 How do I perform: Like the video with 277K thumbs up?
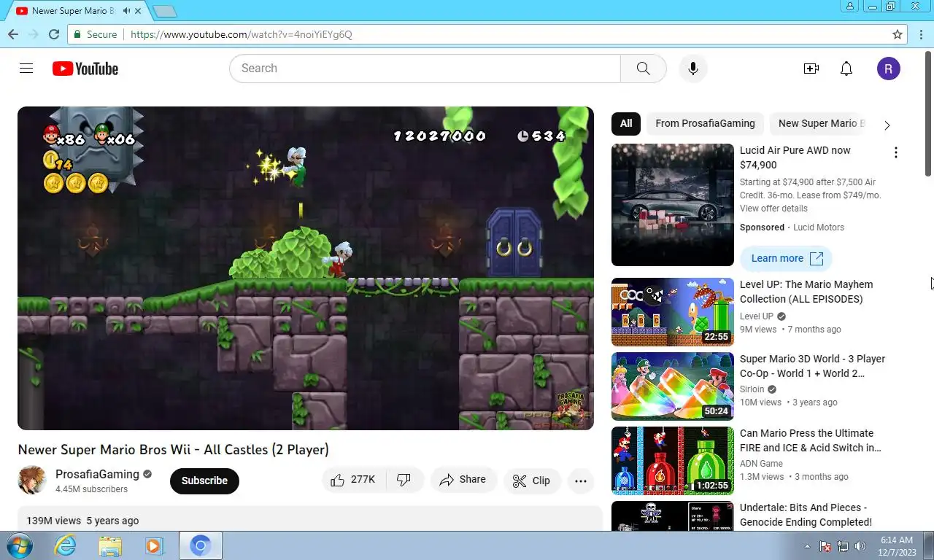pos(353,480)
